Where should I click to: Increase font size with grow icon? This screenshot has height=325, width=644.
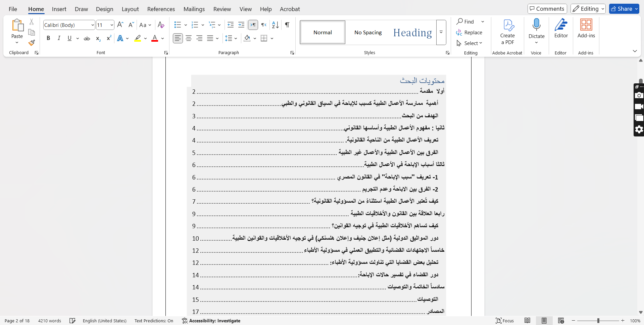(x=120, y=25)
